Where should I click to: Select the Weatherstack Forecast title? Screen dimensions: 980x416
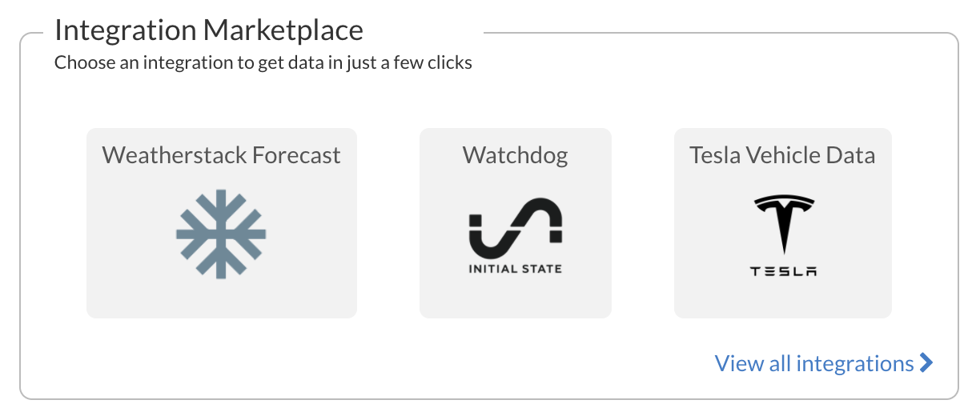pos(221,154)
